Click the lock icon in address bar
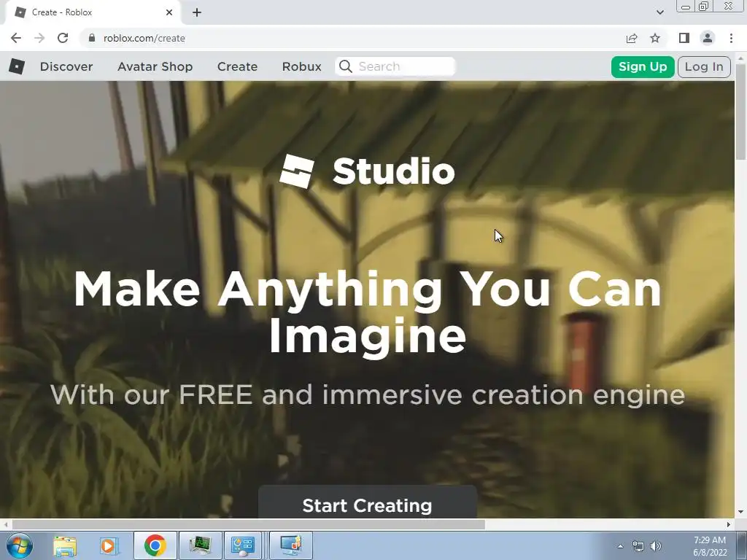This screenshot has width=747, height=560. click(x=92, y=38)
